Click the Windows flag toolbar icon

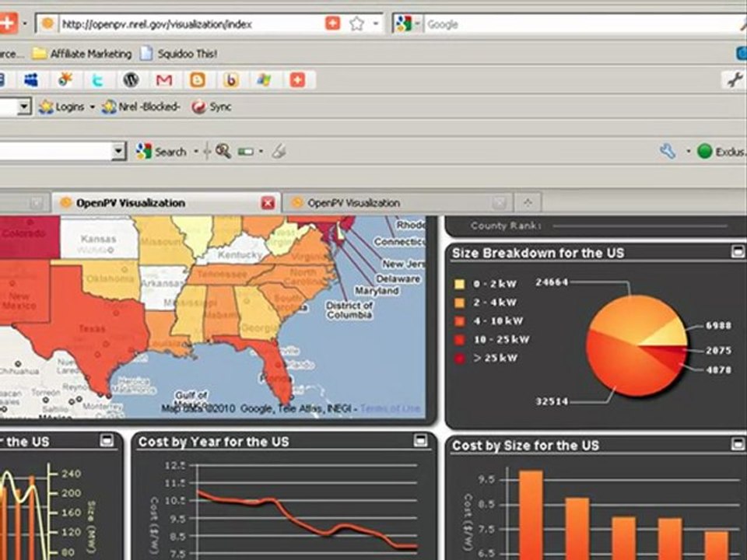pyautogui.click(x=264, y=79)
